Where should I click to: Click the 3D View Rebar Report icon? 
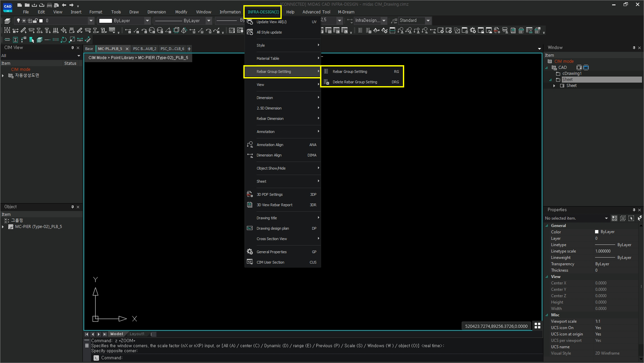coord(250,205)
